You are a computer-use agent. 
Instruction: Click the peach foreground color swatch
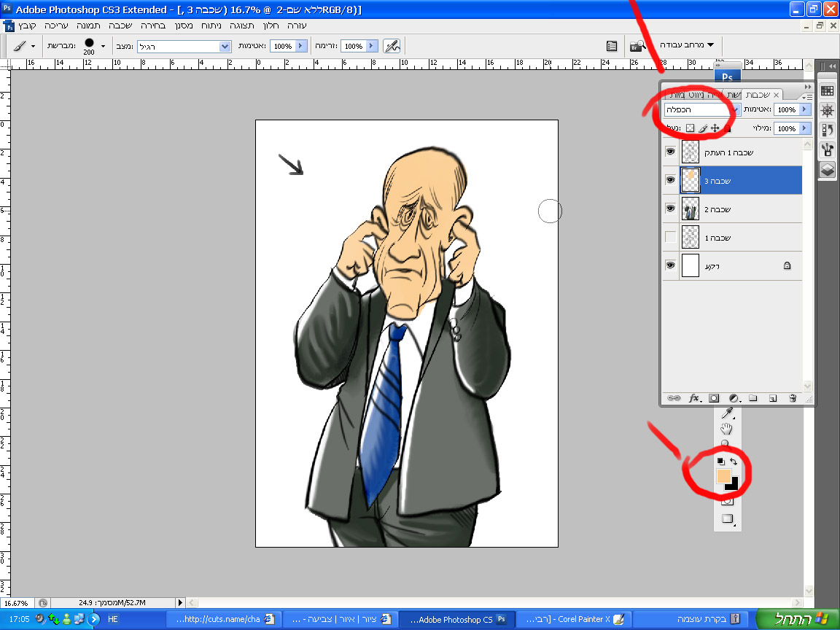click(723, 476)
